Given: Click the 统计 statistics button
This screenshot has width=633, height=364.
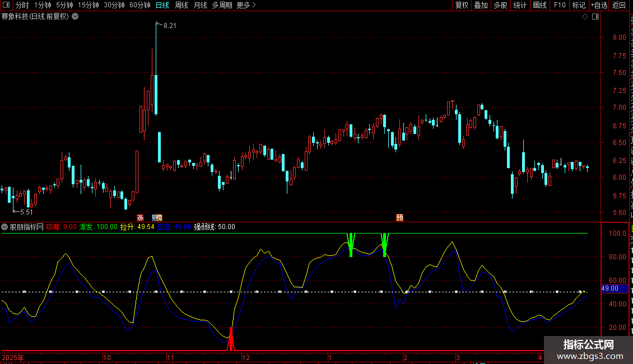Looking at the screenshot, I should click(x=520, y=5).
